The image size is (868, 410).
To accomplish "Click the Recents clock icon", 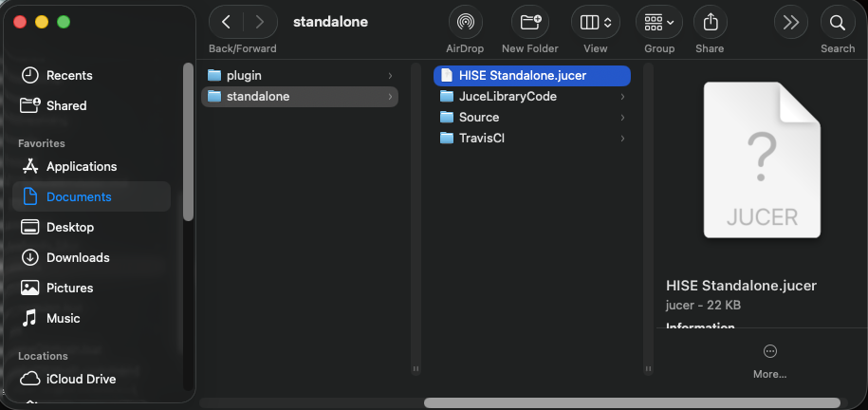I will tap(29, 75).
